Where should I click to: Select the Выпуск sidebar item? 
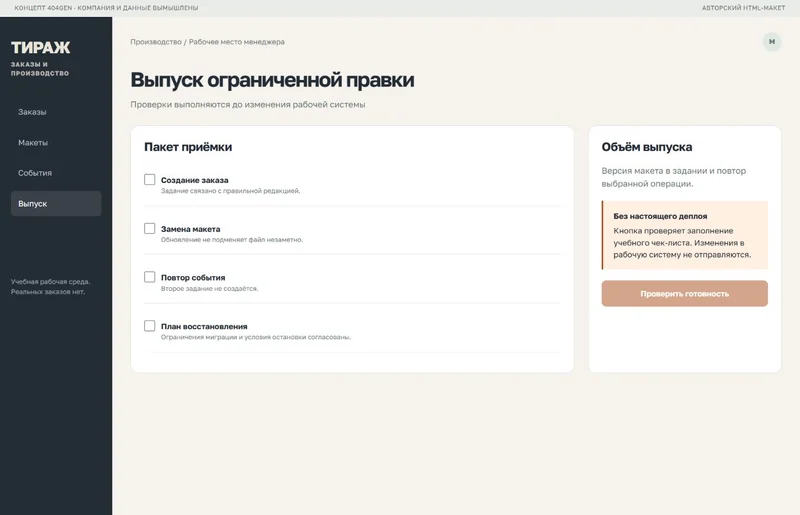coord(56,204)
